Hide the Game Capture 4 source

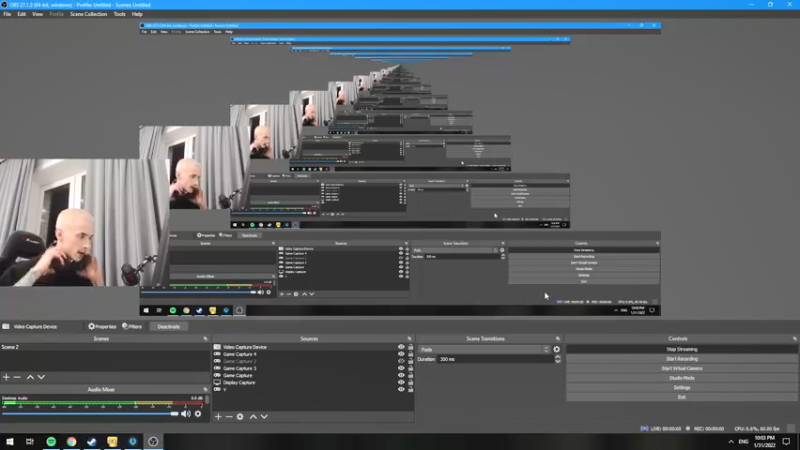coord(401,354)
